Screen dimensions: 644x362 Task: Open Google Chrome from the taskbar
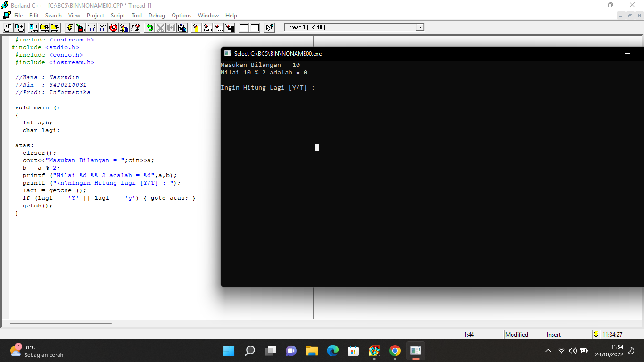pos(395,351)
